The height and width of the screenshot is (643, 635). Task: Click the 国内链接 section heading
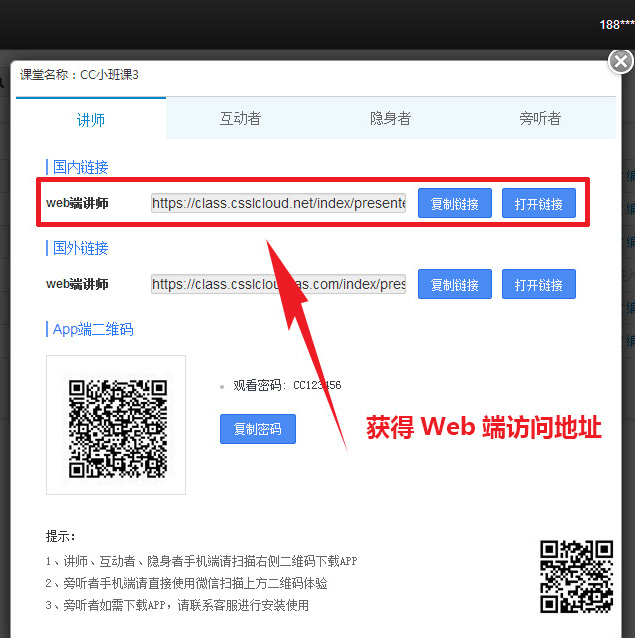click(x=80, y=167)
